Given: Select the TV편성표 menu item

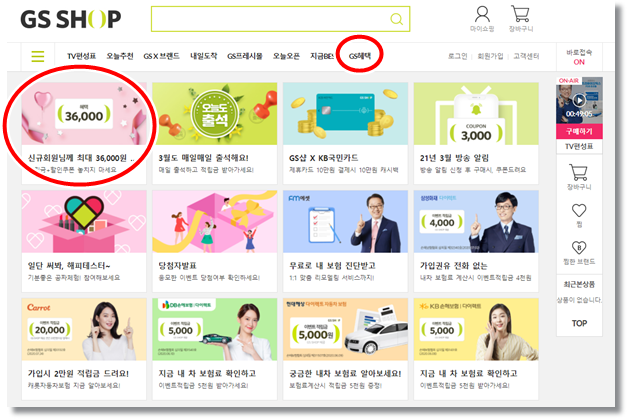Looking at the screenshot, I should (82, 56).
